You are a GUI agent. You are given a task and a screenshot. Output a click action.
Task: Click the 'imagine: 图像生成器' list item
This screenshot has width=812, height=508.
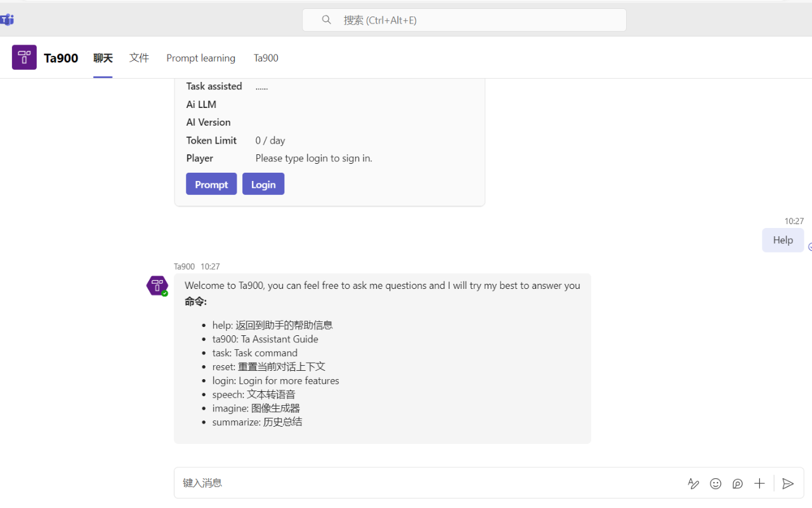[256, 408]
